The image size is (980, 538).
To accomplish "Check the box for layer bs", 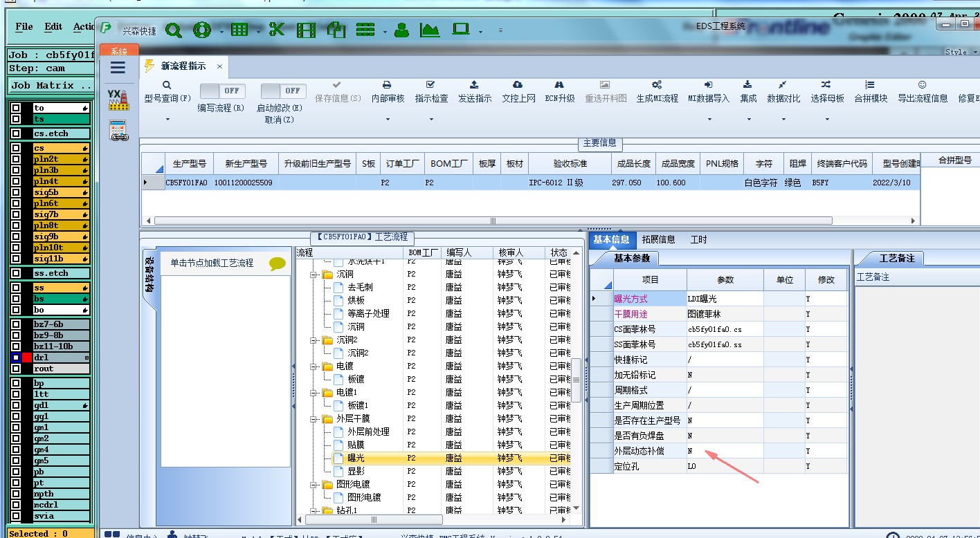I will coord(15,299).
